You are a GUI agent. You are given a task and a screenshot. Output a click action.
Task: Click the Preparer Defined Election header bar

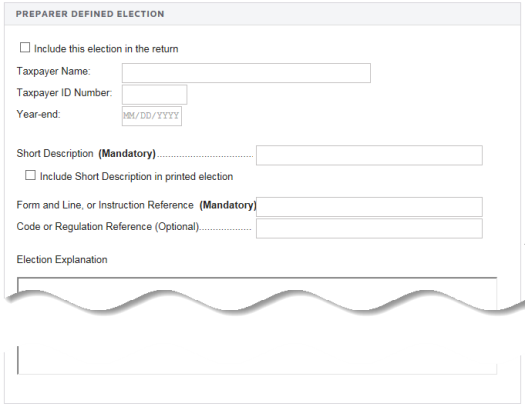[x=262, y=14]
